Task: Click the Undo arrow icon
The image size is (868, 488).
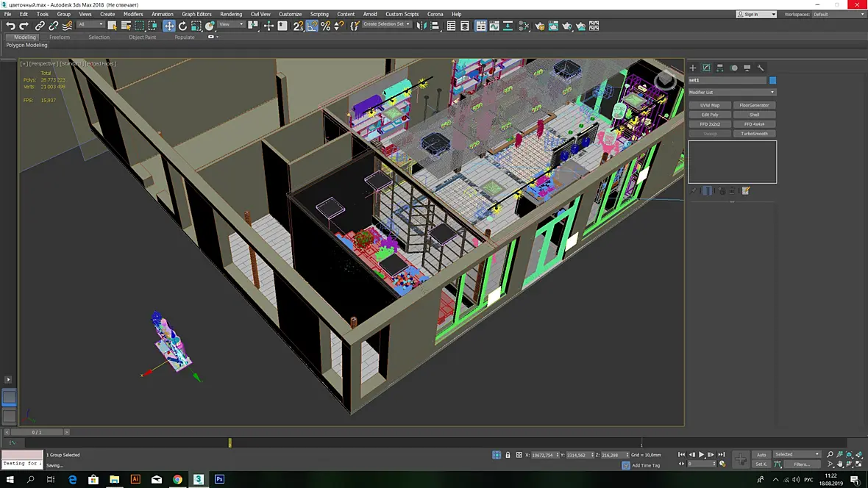Action: [10, 26]
